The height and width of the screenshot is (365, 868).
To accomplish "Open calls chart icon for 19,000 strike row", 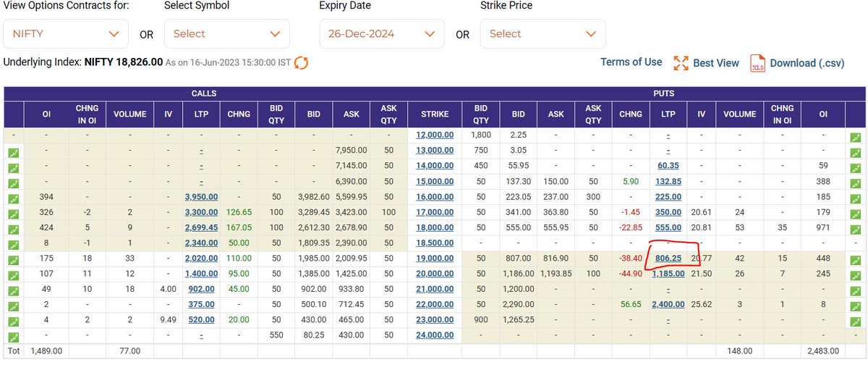I will [x=13, y=260].
